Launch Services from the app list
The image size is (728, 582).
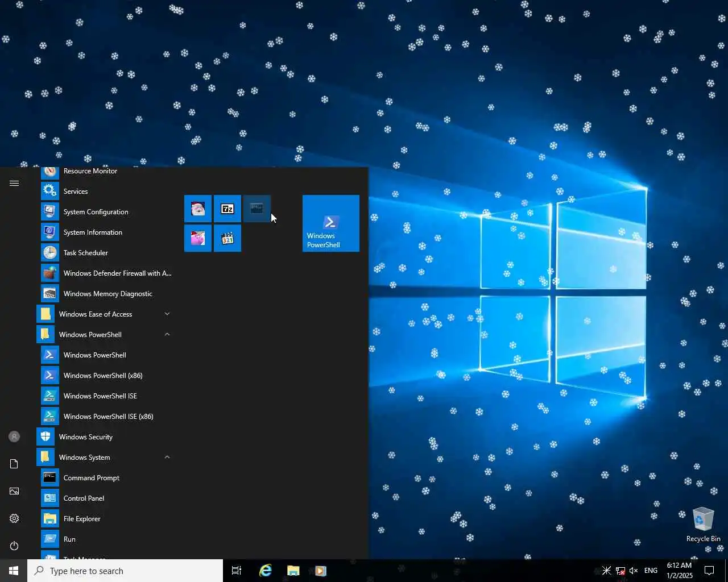105,191
